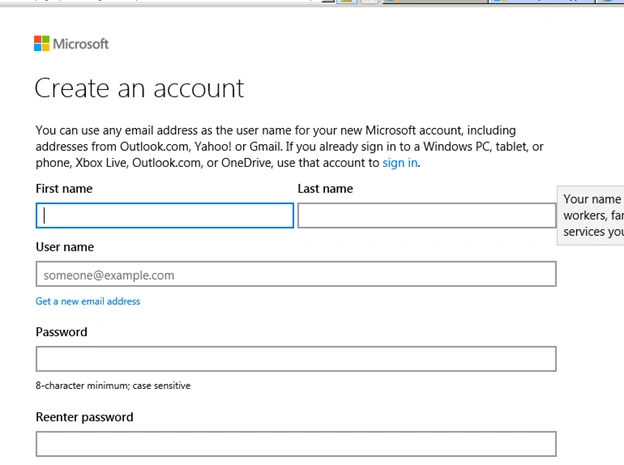Viewport: 624px width, 465px height.
Task: Open the Get a new email address link
Action: point(88,301)
